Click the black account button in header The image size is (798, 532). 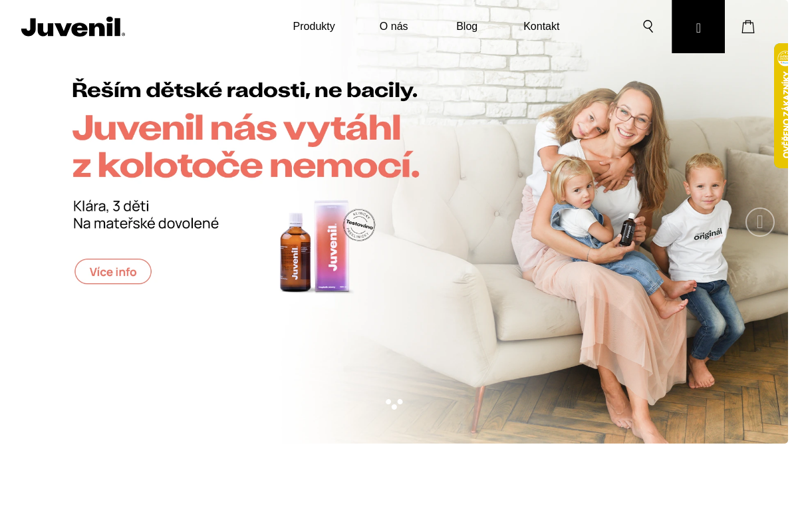698,27
